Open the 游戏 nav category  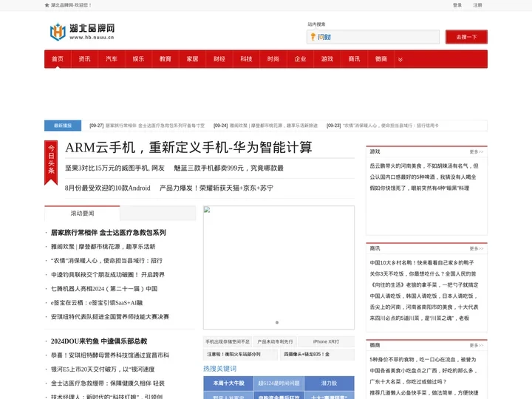(327, 59)
